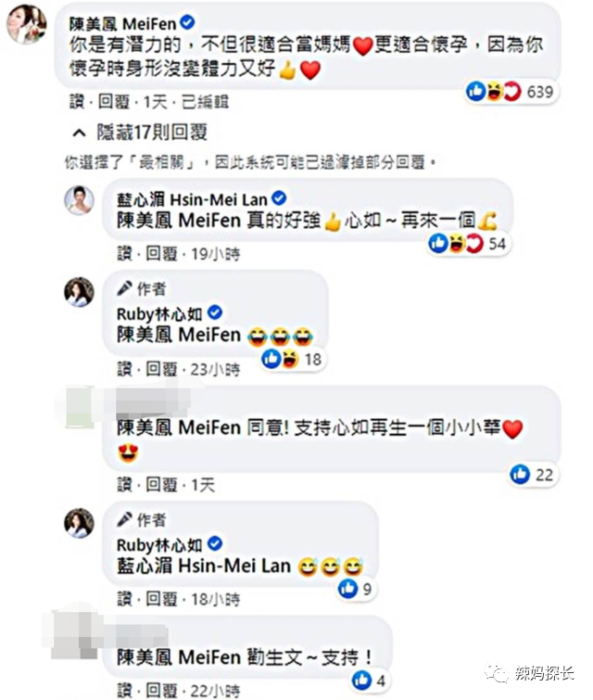Click the 陳美鳳 MeiFen mention in 同意 comment
The width and height of the screenshot is (593, 700).
click(179, 427)
